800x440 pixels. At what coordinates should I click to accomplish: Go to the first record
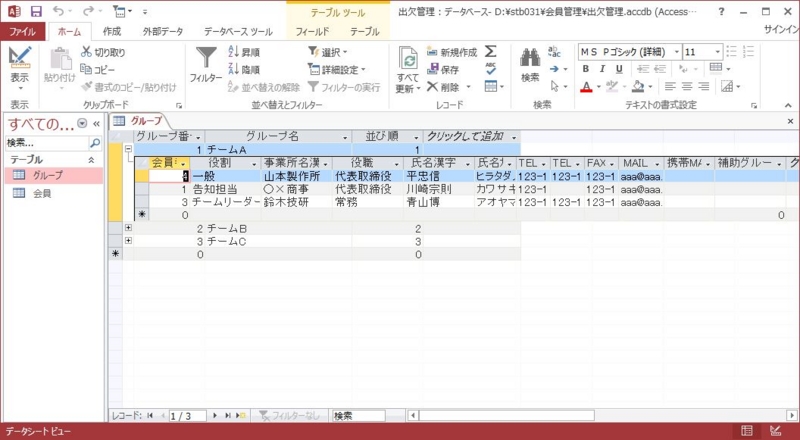[150, 416]
